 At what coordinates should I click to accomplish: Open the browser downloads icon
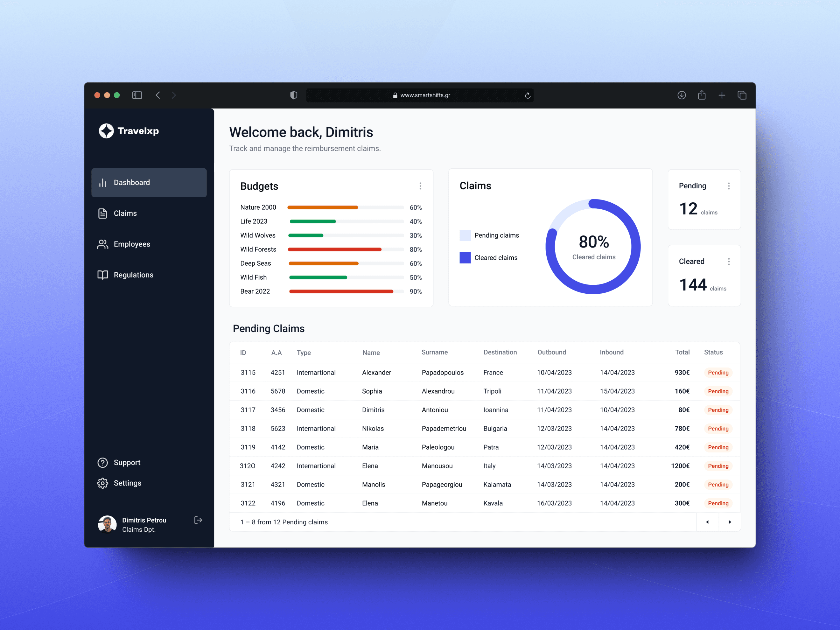tap(682, 95)
